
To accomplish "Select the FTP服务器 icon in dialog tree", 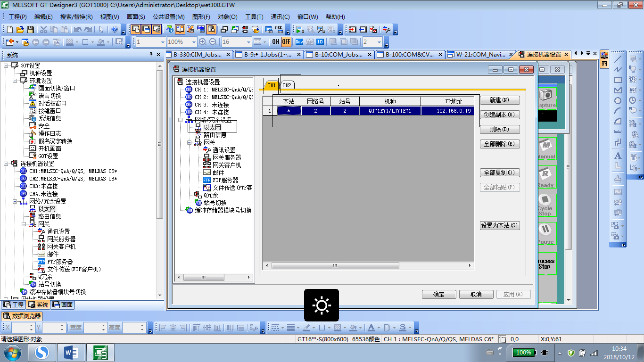I will (207, 180).
